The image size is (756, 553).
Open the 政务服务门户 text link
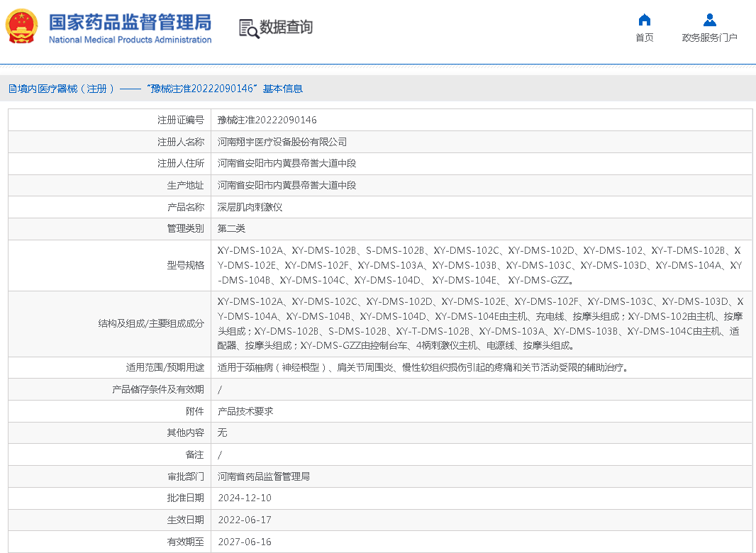pos(709,38)
